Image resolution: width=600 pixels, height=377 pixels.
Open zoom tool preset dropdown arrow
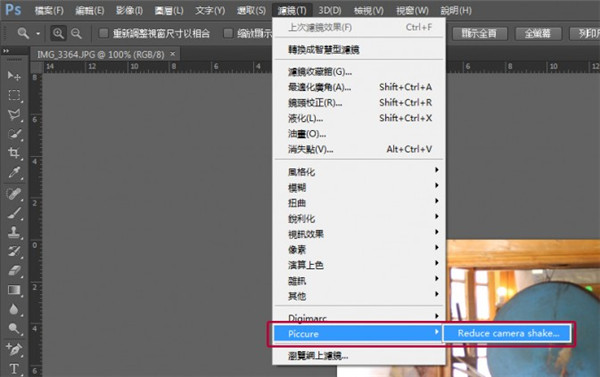coord(38,34)
